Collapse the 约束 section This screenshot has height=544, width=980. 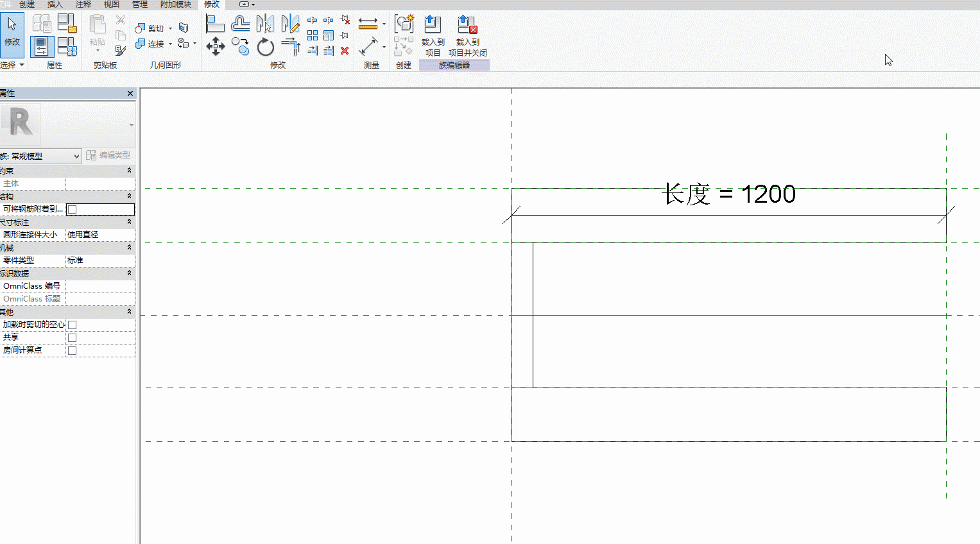(x=129, y=171)
